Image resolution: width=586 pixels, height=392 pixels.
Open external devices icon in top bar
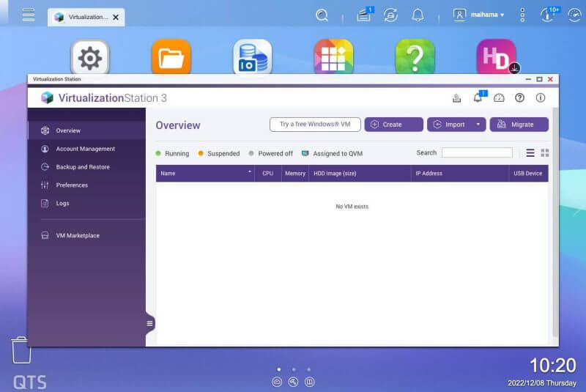390,15
